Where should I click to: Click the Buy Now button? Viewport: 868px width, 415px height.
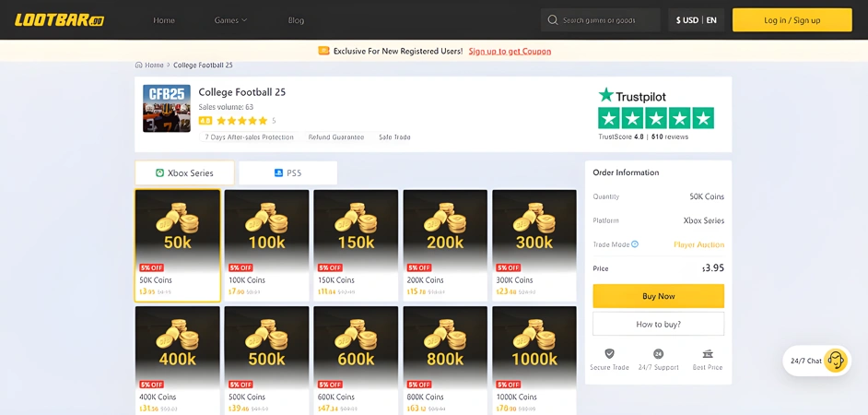658,296
